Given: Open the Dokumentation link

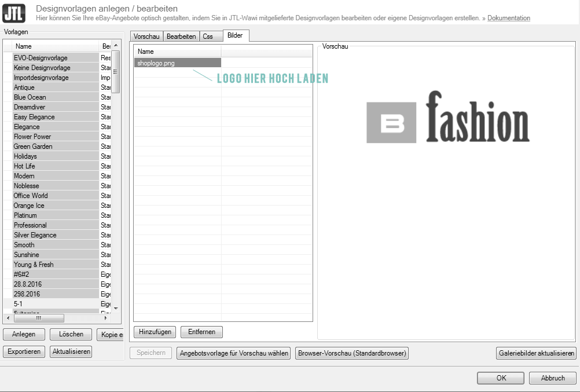Looking at the screenshot, I should [509, 18].
